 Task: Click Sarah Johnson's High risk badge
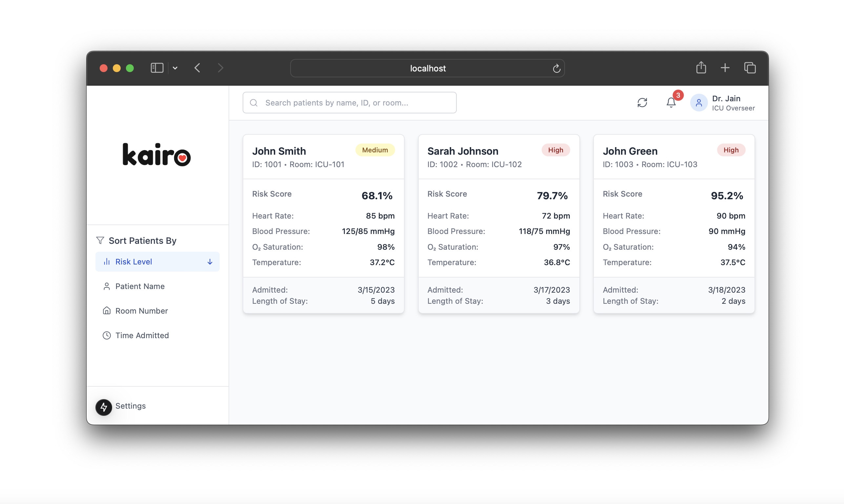pos(555,150)
